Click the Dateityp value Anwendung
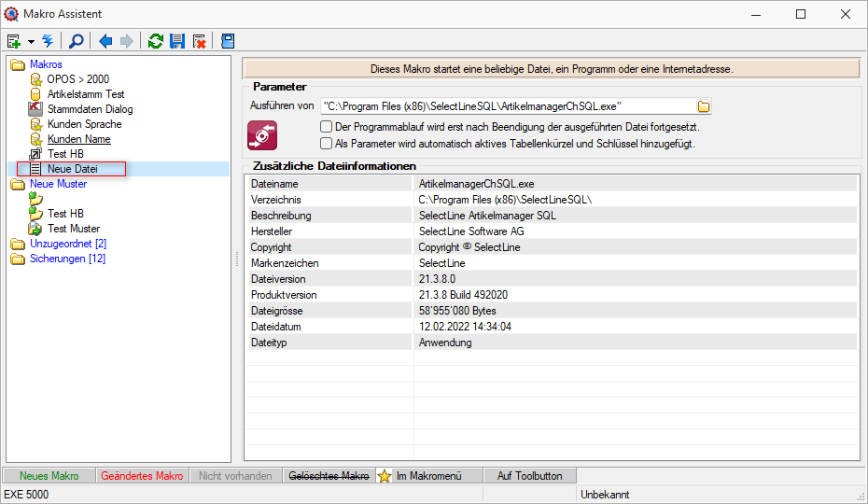Image resolution: width=868 pixels, height=504 pixels. click(445, 343)
